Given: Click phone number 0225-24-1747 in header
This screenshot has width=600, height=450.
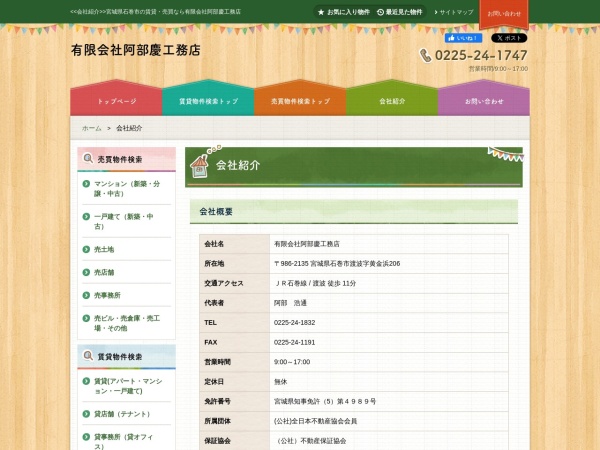Looking at the screenshot, I should pyautogui.click(x=481, y=55).
